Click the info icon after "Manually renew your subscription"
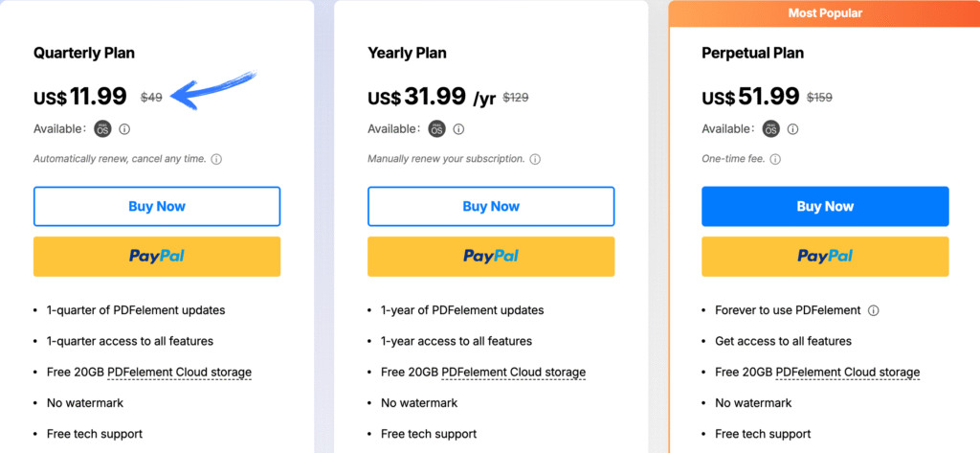 [535, 159]
